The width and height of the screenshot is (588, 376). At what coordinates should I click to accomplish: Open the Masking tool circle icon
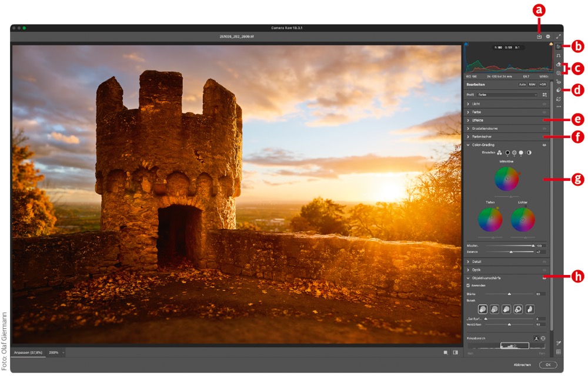[x=559, y=73]
